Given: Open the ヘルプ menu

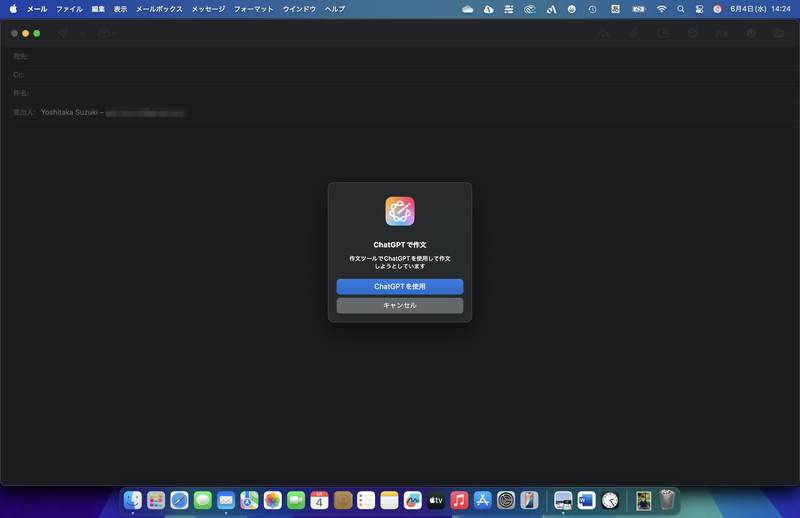Looking at the screenshot, I should pyautogui.click(x=335, y=9).
